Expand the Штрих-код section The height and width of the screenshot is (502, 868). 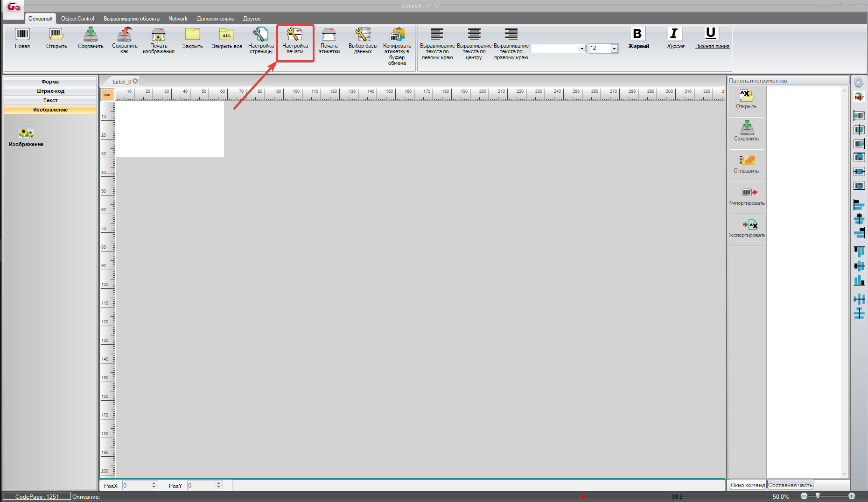[50, 91]
